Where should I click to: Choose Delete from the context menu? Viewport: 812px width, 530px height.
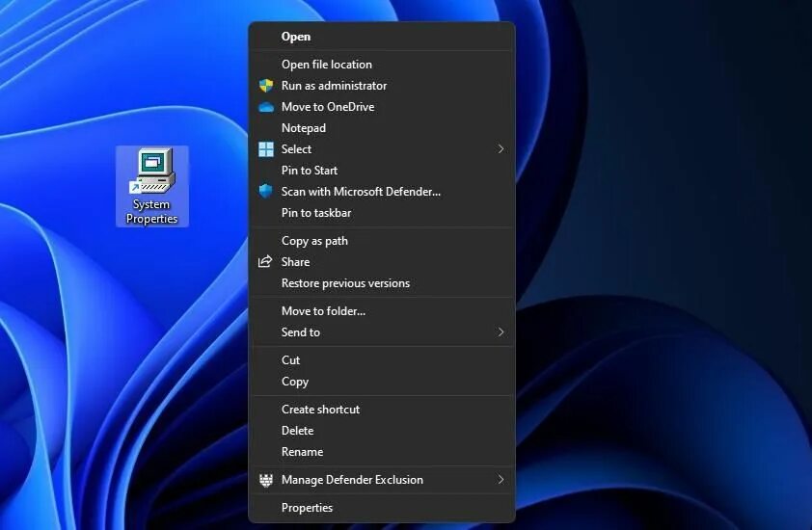(x=382, y=431)
